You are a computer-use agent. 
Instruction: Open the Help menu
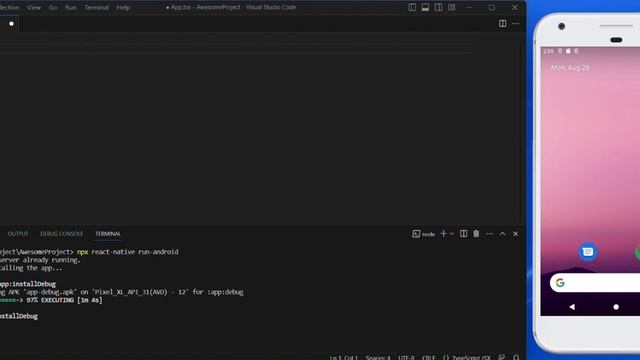[x=123, y=7]
